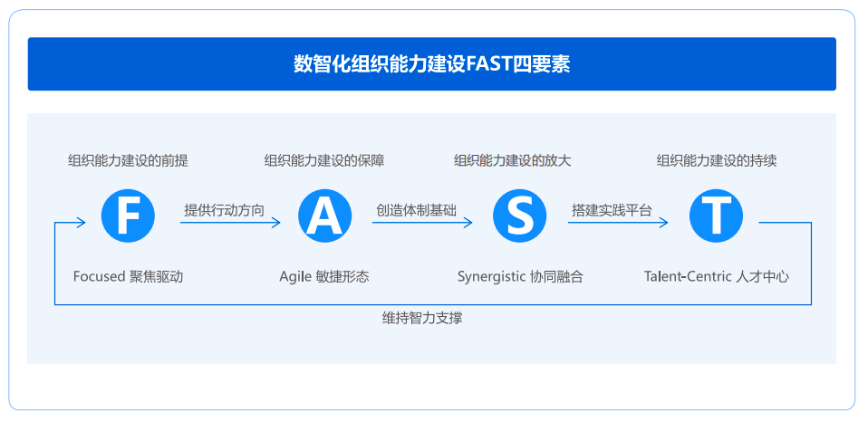Select the text 组织能力建设的前提

128,160
